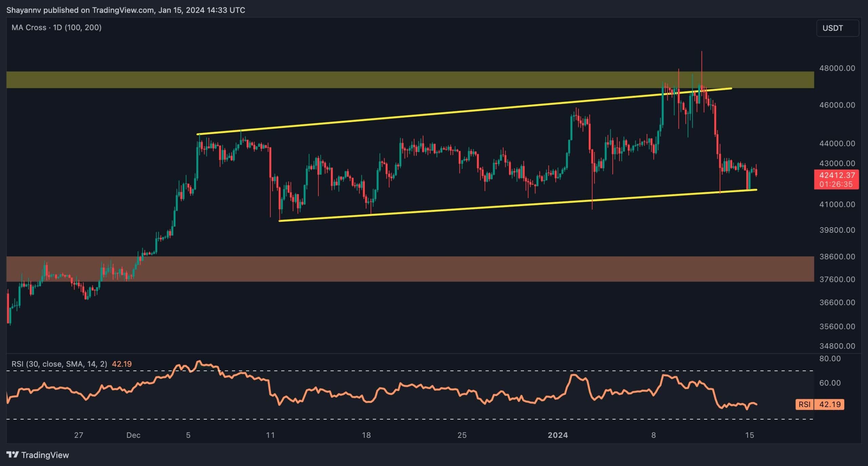The image size is (868, 466).
Task: Click the countdown timer 01:26:35
Action: pos(836,184)
